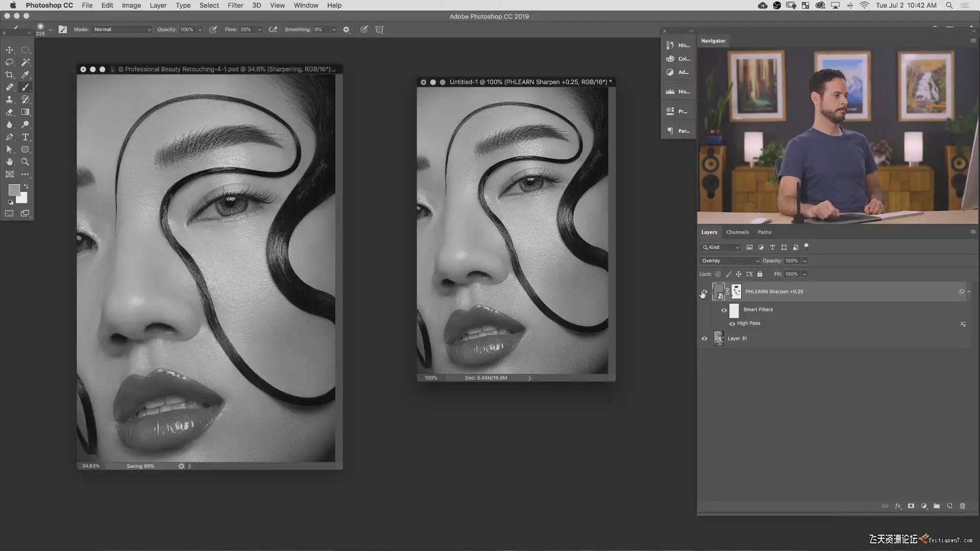The width and height of the screenshot is (980, 551).
Task: Hide Layer 31 with eye icon
Action: click(704, 338)
